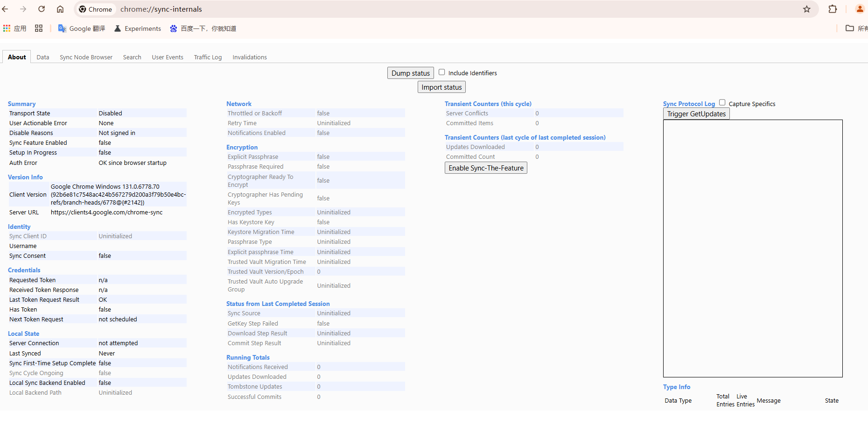Click the Tombstone Updates label
868x433 pixels.
[x=255, y=386]
